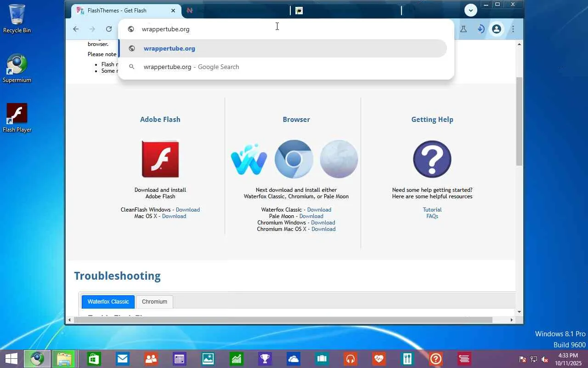Viewport: 588px width, 368px height.
Task: Open the People app on the taskbar
Action: click(x=151, y=359)
